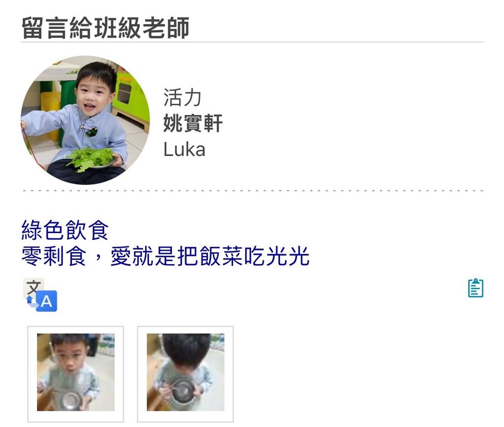504x427 pixels.
Task: Click the metal bowl in the first thumbnail
Action: pos(70,399)
